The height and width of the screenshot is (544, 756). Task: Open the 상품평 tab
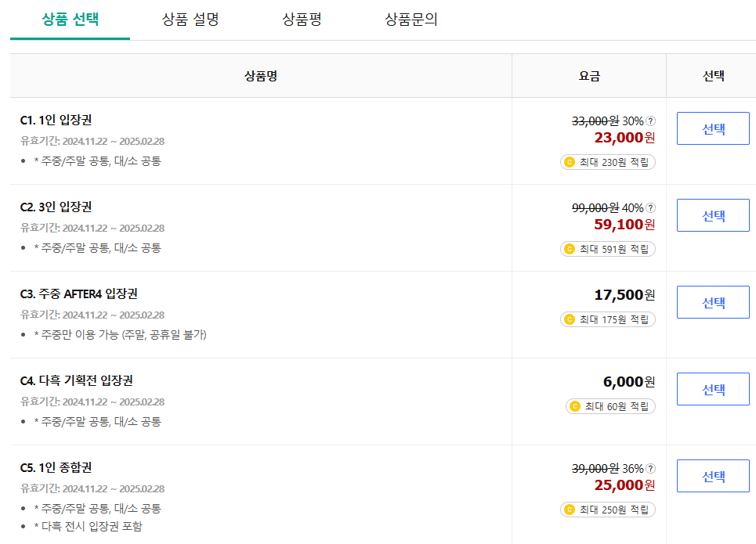pos(302,20)
